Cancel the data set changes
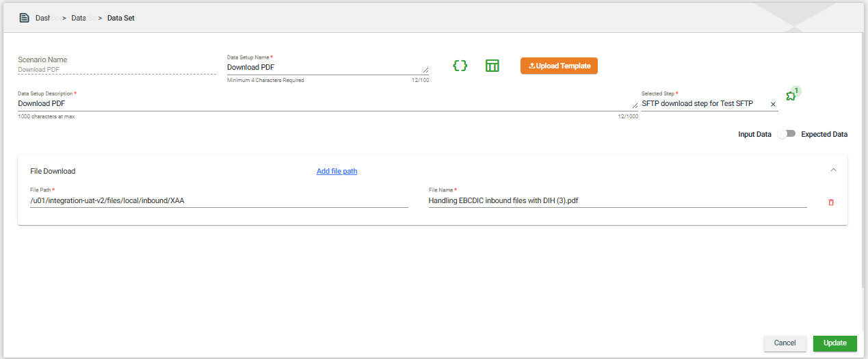The width and height of the screenshot is (868, 359). [x=785, y=343]
